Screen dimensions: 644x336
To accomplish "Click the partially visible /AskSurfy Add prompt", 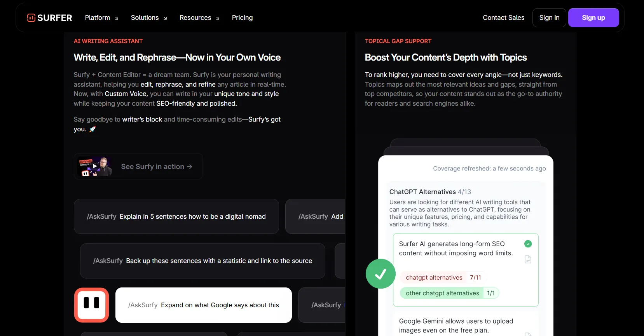I will (315, 216).
